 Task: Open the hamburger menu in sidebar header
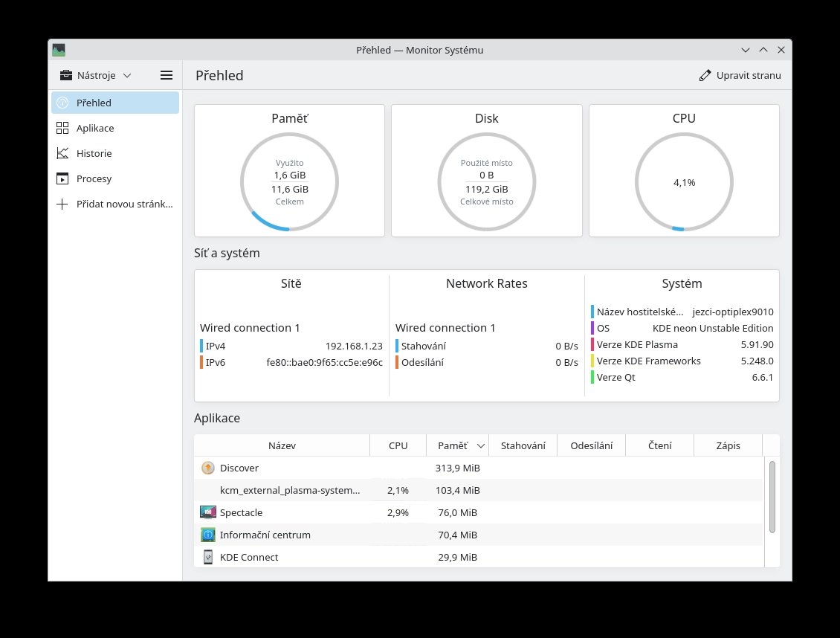click(166, 76)
